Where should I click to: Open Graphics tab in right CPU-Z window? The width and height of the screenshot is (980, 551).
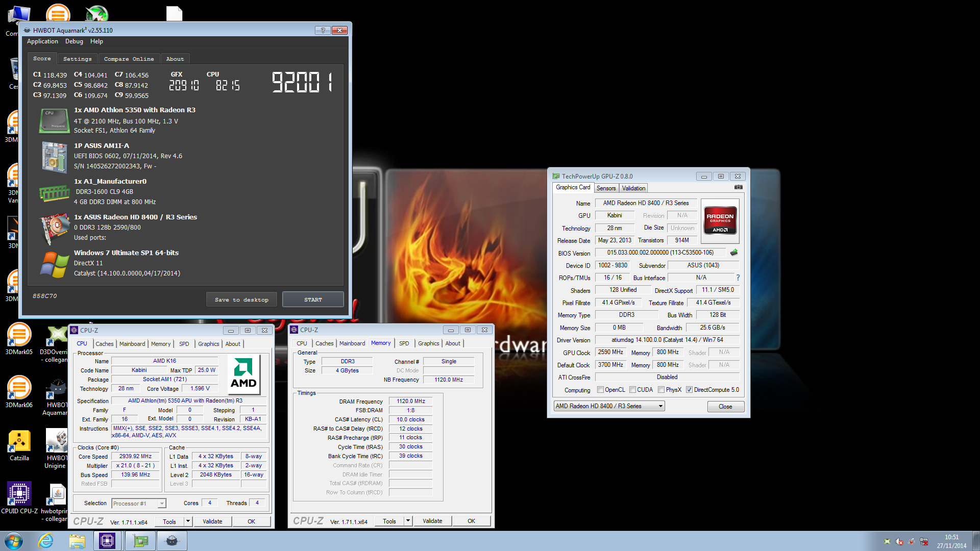point(429,343)
